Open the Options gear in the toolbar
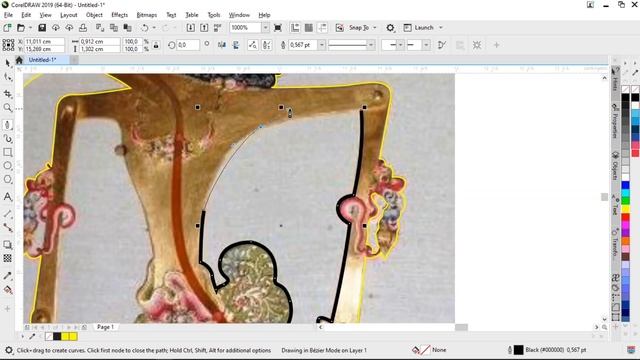 pos(390,28)
